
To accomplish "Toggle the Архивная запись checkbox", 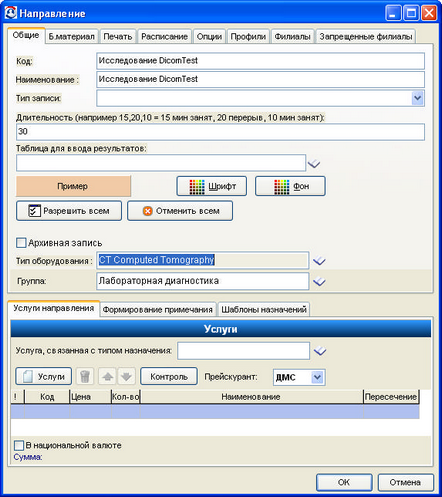I will tap(21, 243).
